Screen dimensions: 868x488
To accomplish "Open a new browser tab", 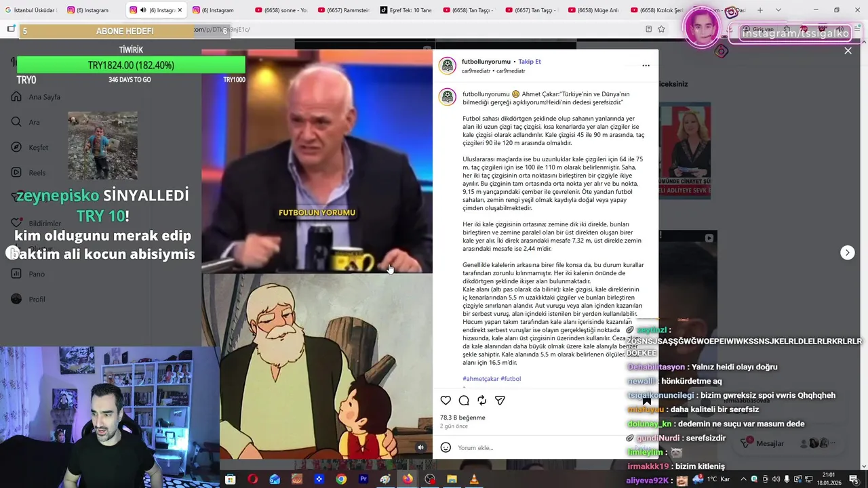I will click(x=760, y=10).
